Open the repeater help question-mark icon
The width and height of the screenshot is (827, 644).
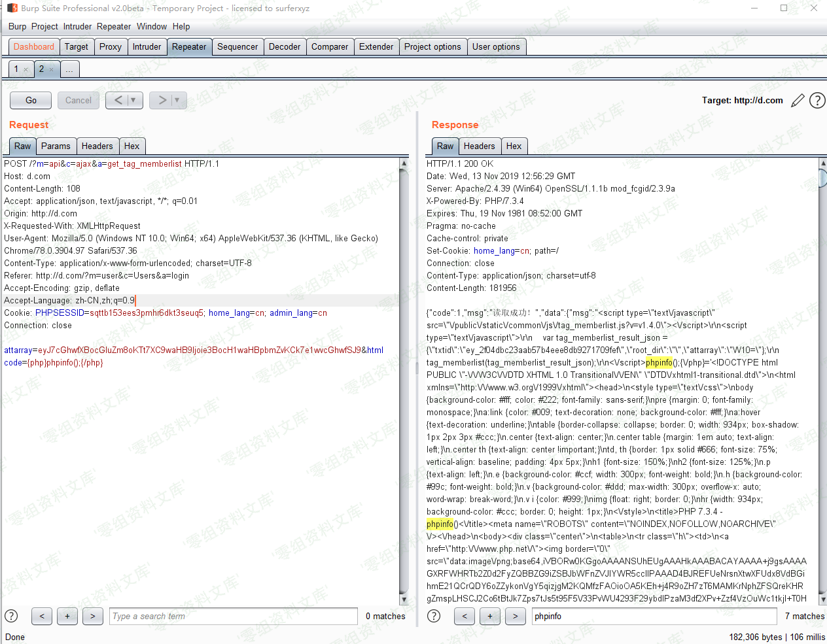tap(817, 100)
